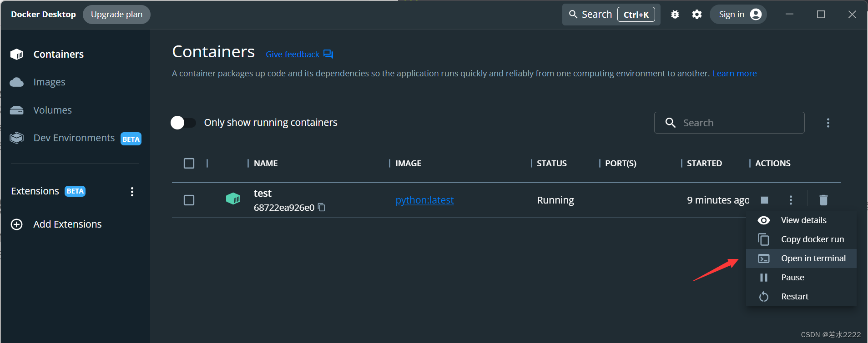Sort by the STATUS column header
This screenshot has height=343, width=868.
tap(552, 164)
